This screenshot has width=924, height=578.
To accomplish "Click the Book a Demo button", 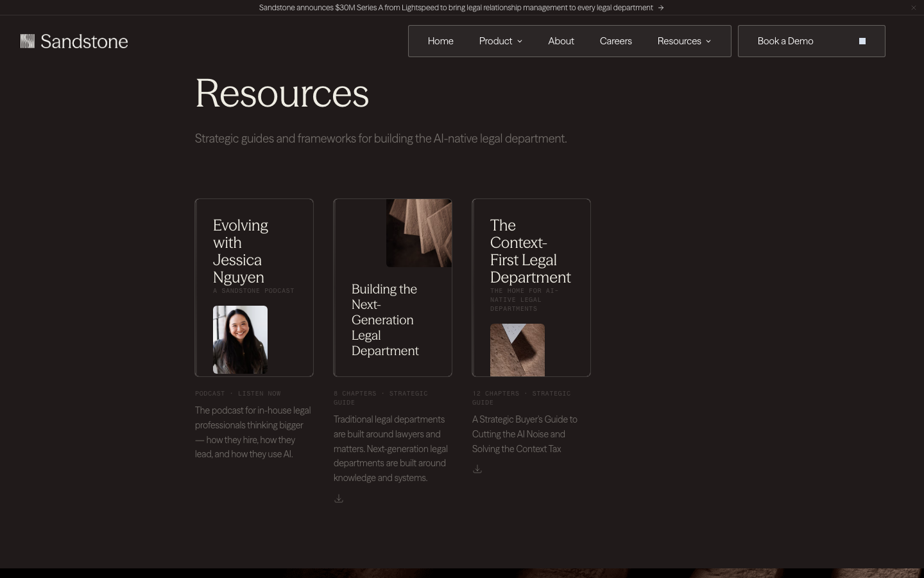I will (x=812, y=41).
